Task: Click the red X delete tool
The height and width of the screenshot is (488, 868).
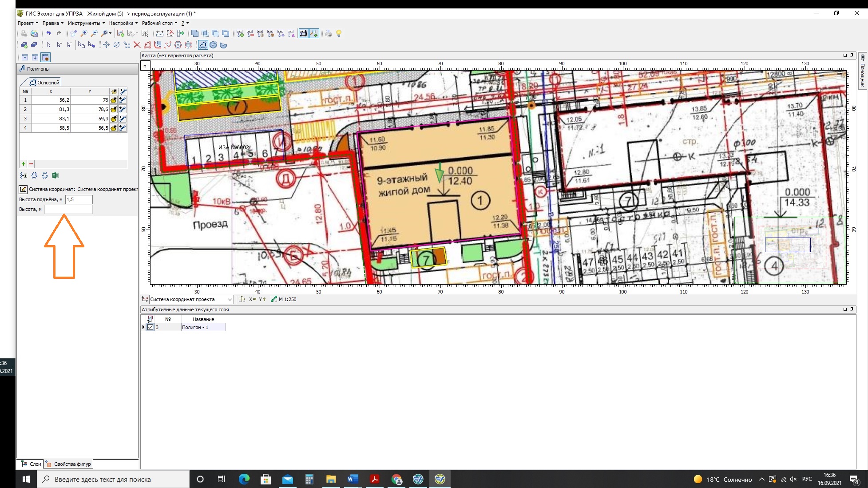Action: point(137,45)
